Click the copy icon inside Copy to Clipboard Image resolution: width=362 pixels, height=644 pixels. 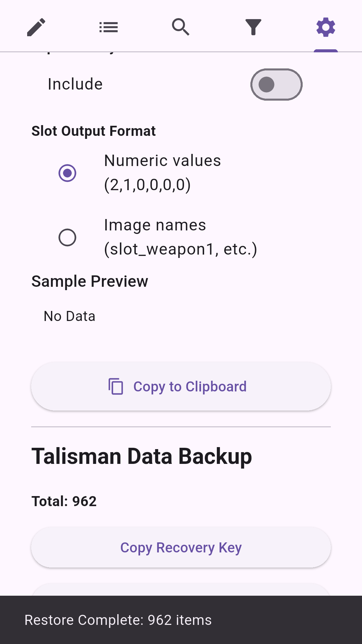click(116, 386)
